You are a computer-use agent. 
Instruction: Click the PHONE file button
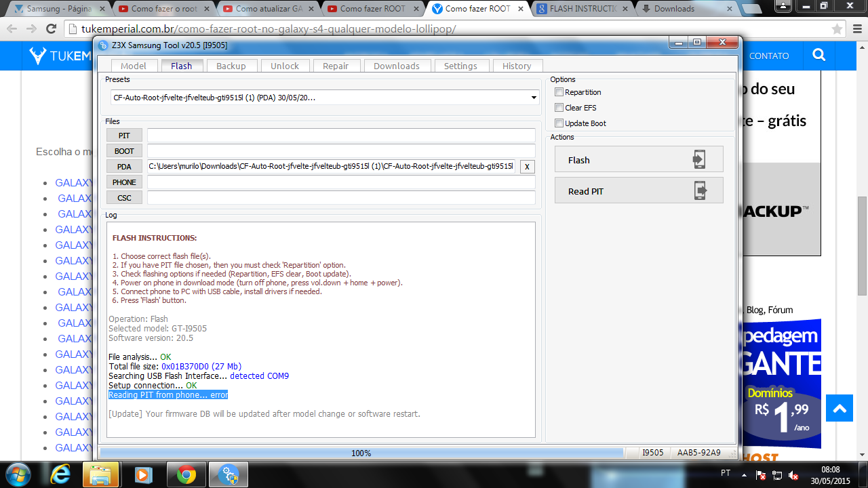coord(124,182)
